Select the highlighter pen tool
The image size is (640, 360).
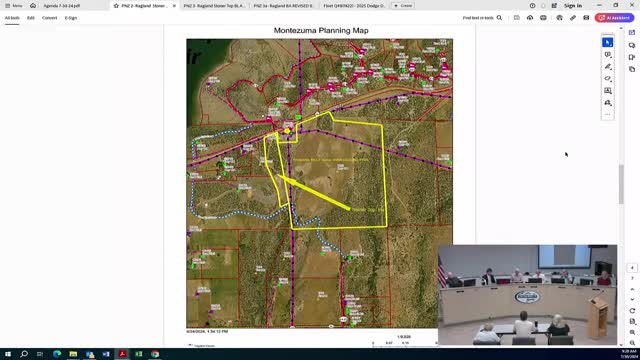click(x=607, y=67)
